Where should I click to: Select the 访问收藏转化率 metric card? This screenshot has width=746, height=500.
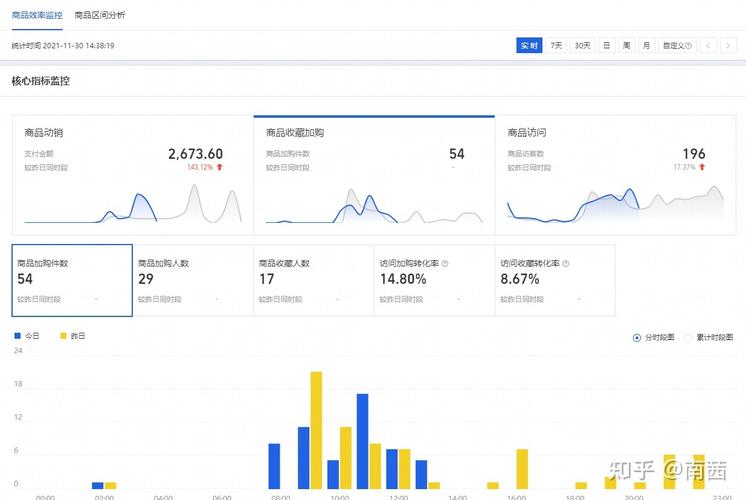point(555,280)
